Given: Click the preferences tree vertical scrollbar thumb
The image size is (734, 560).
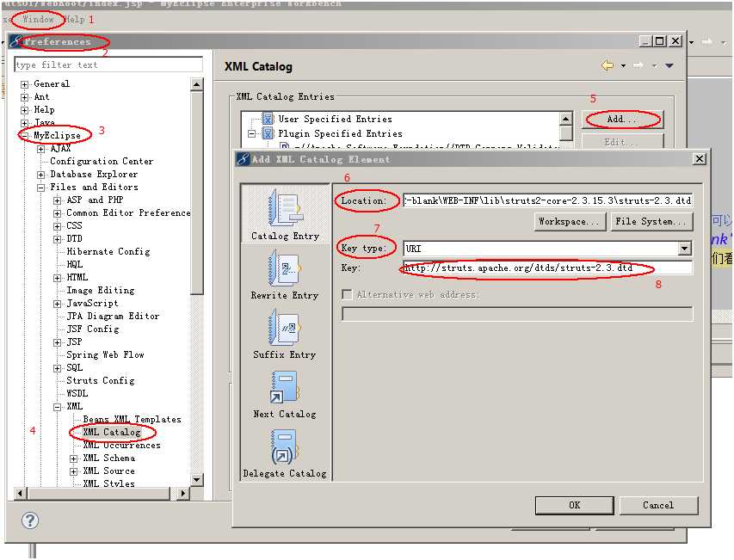Looking at the screenshot, I should 197,194.
